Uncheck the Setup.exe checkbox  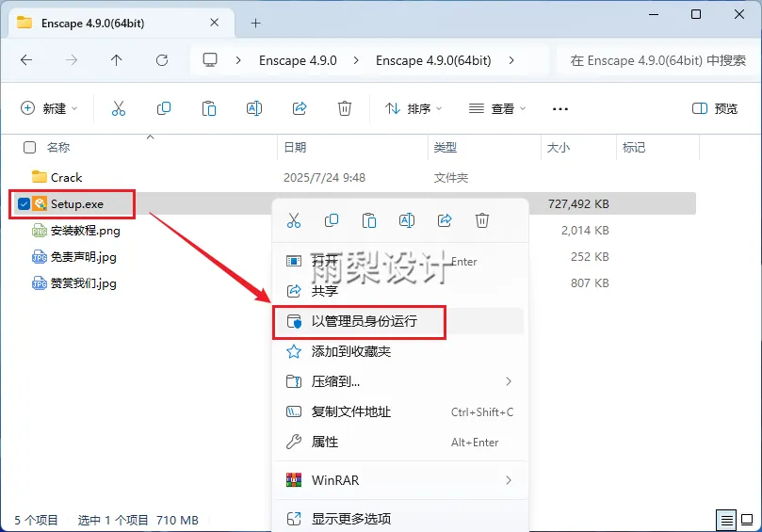24,203
